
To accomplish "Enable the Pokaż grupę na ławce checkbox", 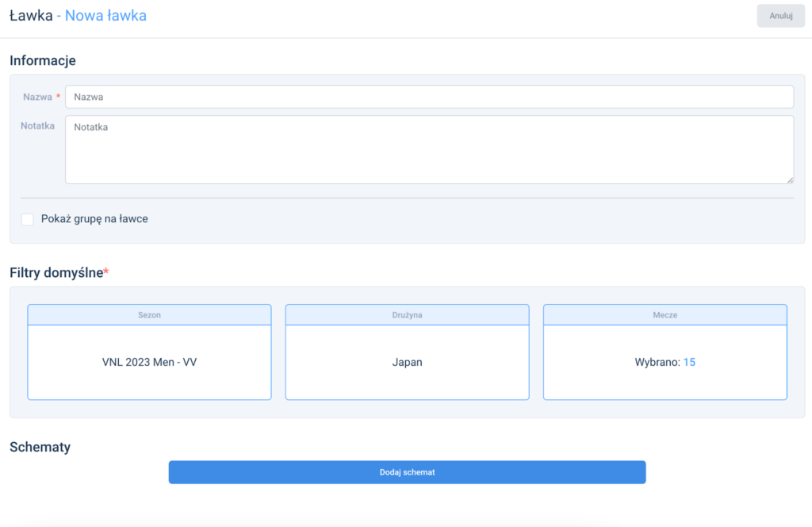I will (28, 219).
